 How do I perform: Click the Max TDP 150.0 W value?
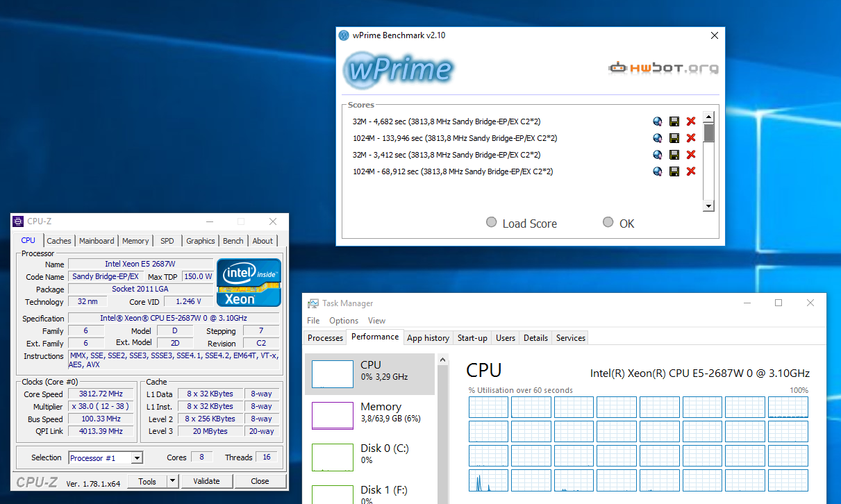[x=198, y=276]
